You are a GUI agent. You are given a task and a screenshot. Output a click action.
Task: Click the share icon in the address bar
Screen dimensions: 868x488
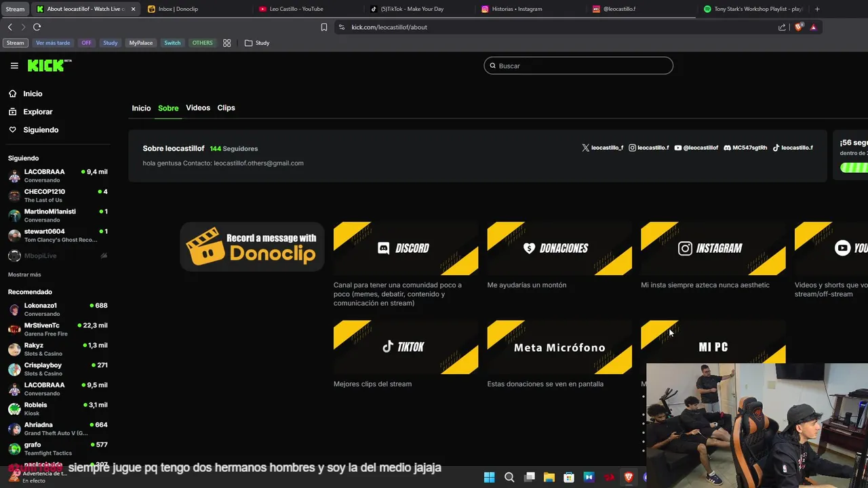pyautogui.click(x=782, y=27)
